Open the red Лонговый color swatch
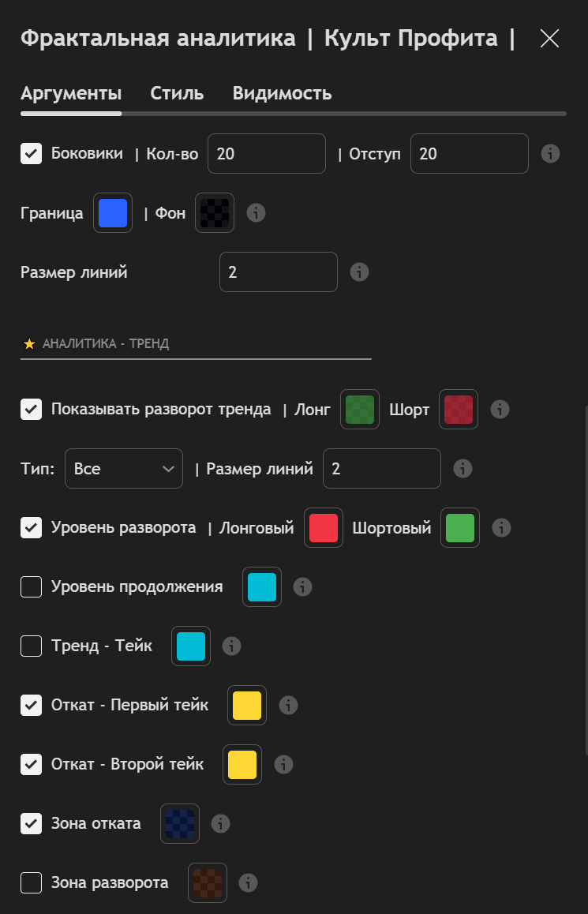588x914 pixels. pos(324,527)
